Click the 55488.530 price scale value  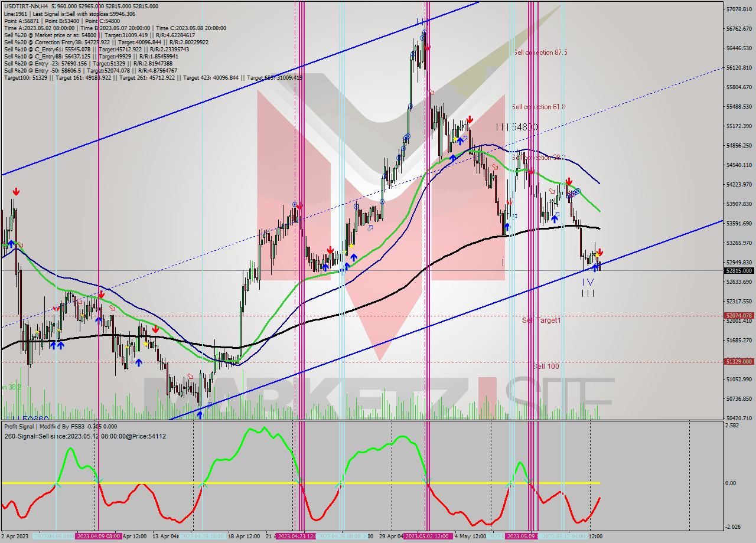coord(739,107)
